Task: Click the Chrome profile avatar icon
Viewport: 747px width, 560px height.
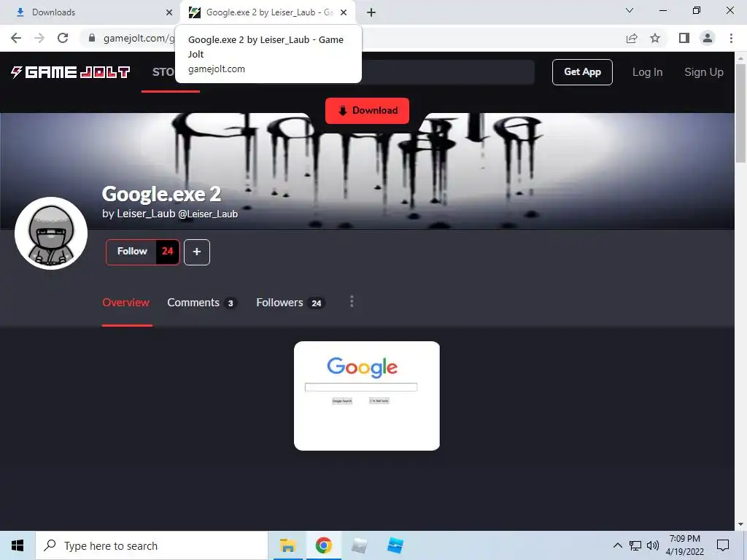Action: 708,38
